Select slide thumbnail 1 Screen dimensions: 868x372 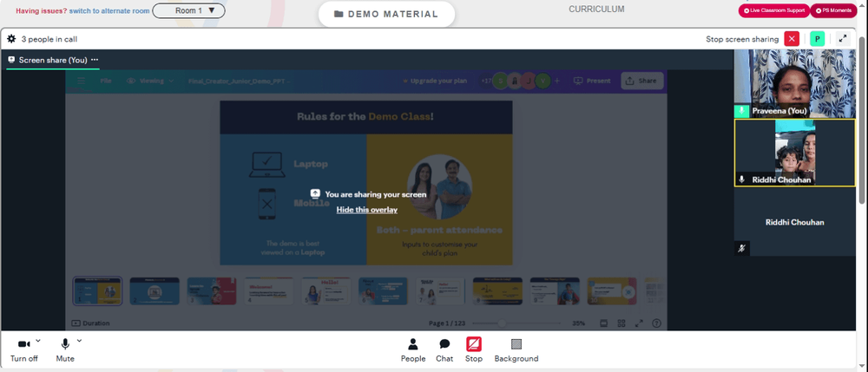97,291
